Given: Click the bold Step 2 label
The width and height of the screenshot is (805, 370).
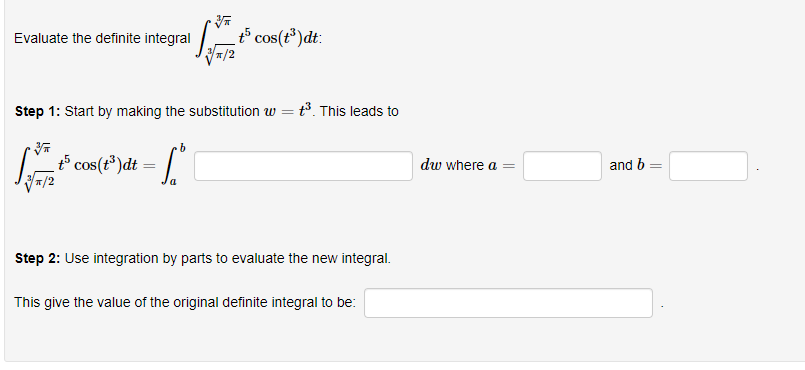Looking at the screenshot, I should (x=37, y=258).
